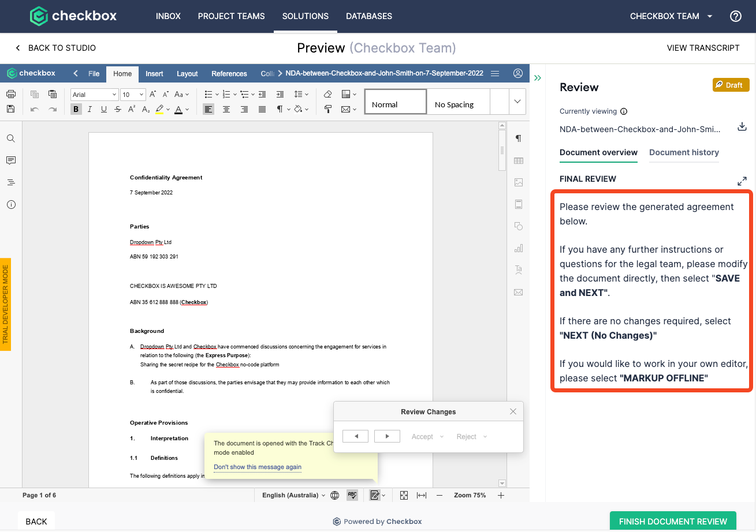
Task: Click the Print icon in the editor toolbar
Action: (x=10, y=94)
